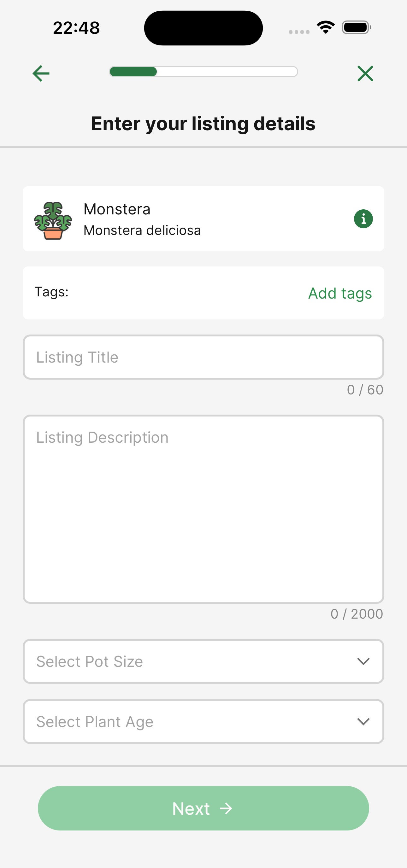The width and height of the screenshot is (407, 868).
Task: Tap the status bar clock
Action: tap(77, 28)
